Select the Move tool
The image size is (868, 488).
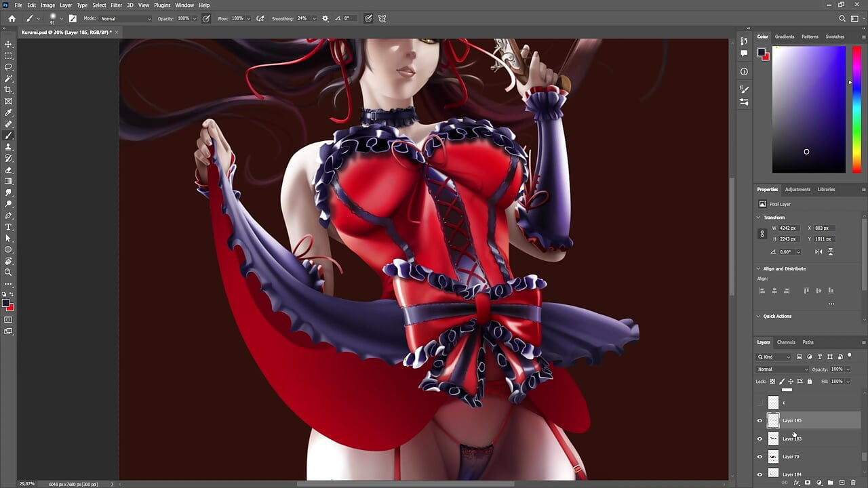click(x=9, y=44)
